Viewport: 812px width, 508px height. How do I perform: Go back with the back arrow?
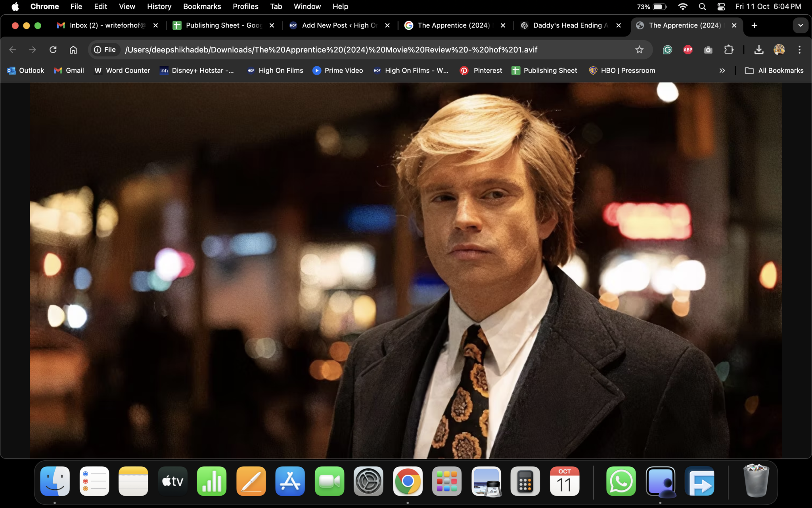pyautogui.click(x=12, y=50)
